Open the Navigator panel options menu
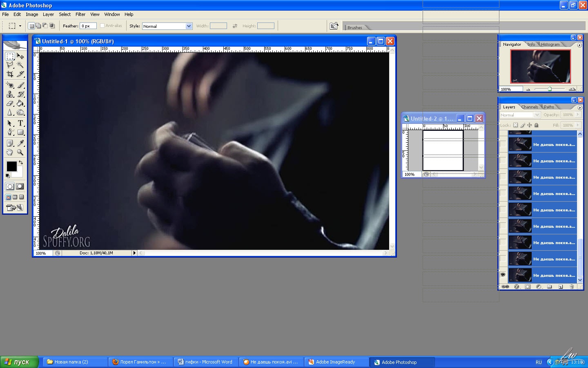588x368 pixels. (x=579, y=45)
